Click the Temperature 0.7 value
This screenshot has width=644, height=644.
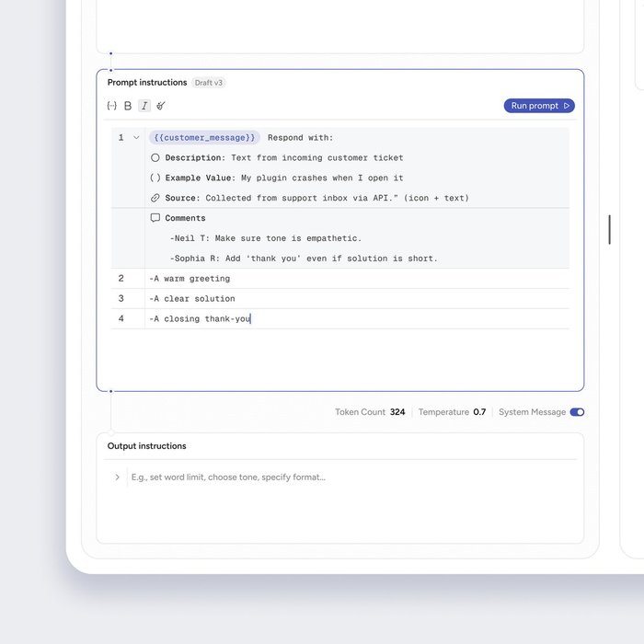[x=479, y=412]
